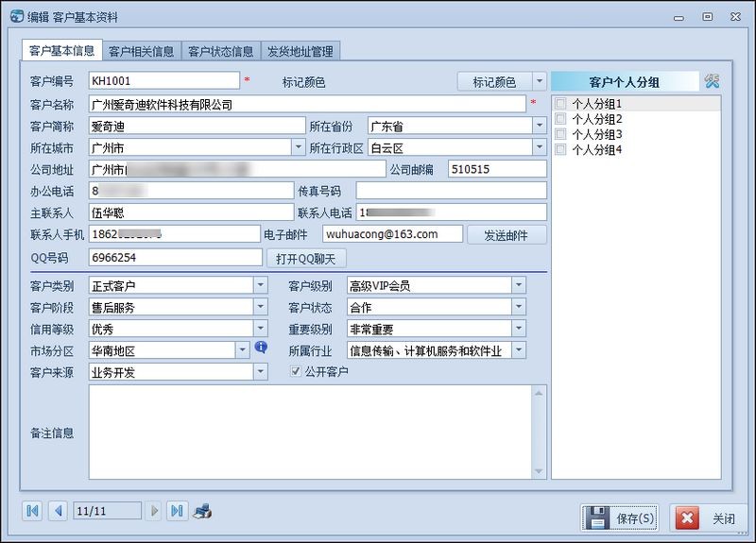Go to previous record arrow
Image resolution: width=756 pixels, height=543 pixels.
[x=59, y=511]
